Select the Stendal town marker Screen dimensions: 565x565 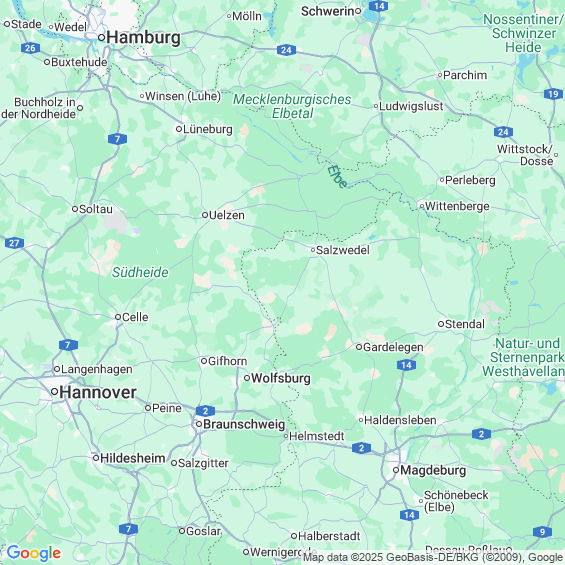(x=441, y=324)
